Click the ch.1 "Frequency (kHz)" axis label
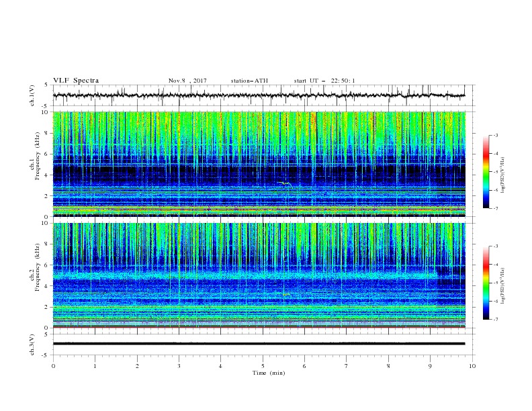Image resolution: width=532 pixels, height=411 pixels. click(37, 156)
